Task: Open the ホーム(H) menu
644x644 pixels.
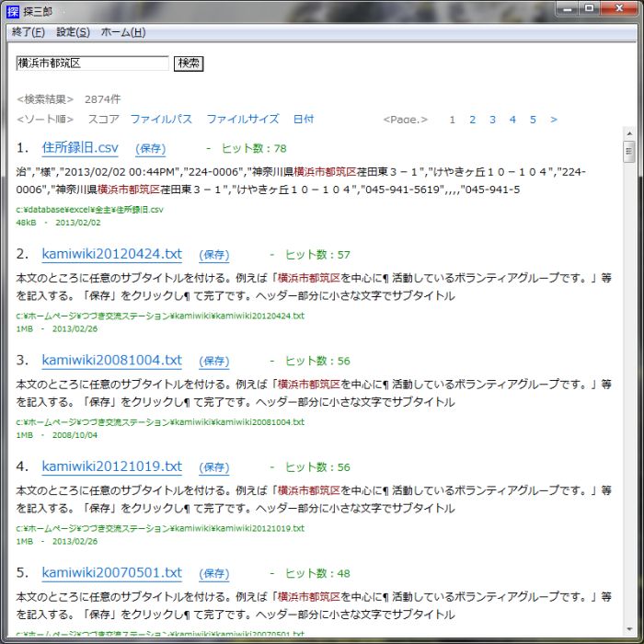Action: pyautogui.click(x=122, y=32)
